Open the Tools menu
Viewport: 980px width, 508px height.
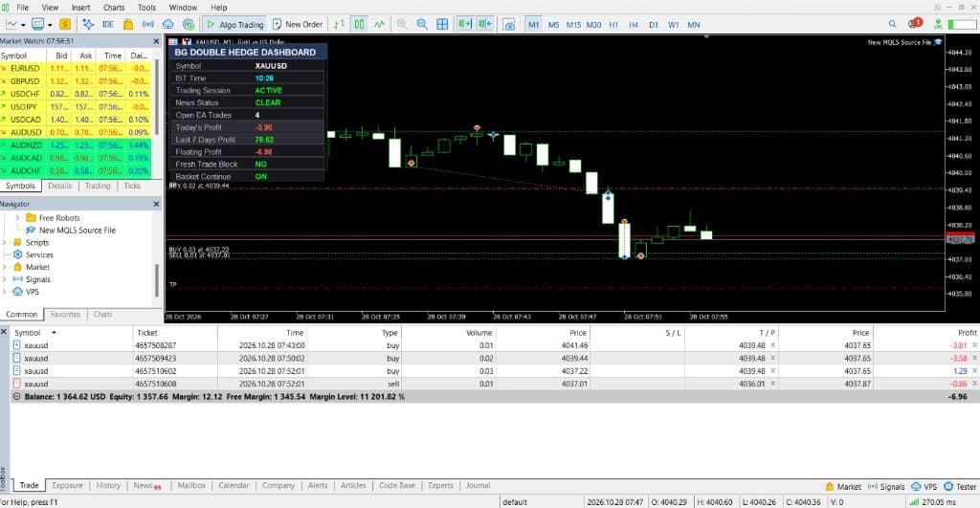tap(146, 8)
